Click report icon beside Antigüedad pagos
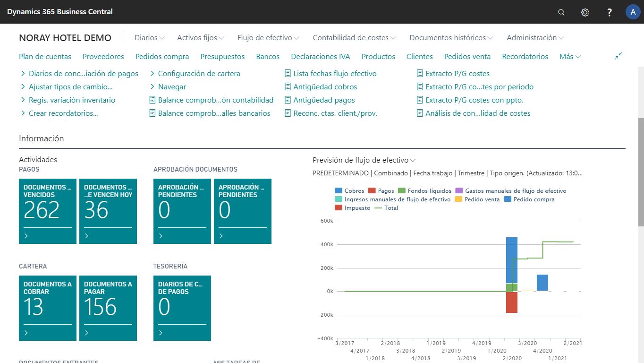The image size is (644, 363). coord(288,100)
